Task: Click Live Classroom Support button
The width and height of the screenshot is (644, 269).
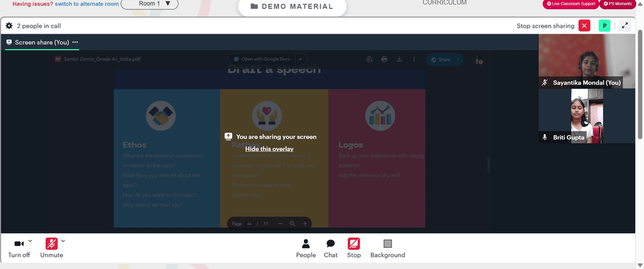Action: [x=571, y=4]
